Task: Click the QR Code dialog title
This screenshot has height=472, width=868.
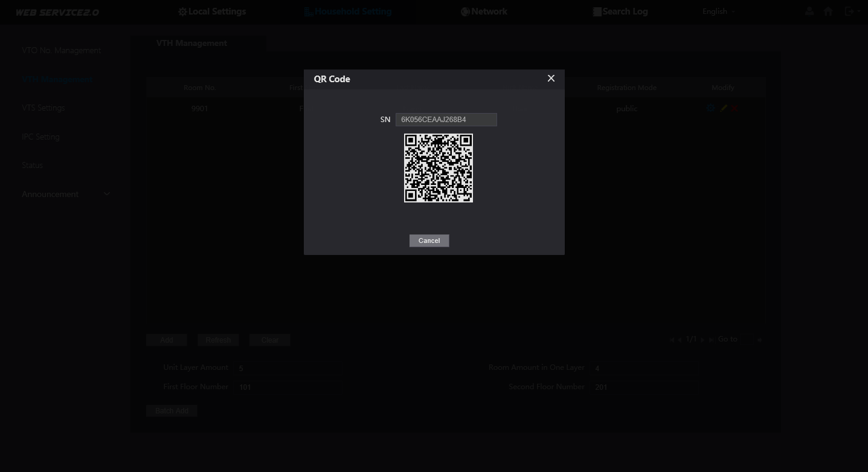Action: click(x=332, y=79)
